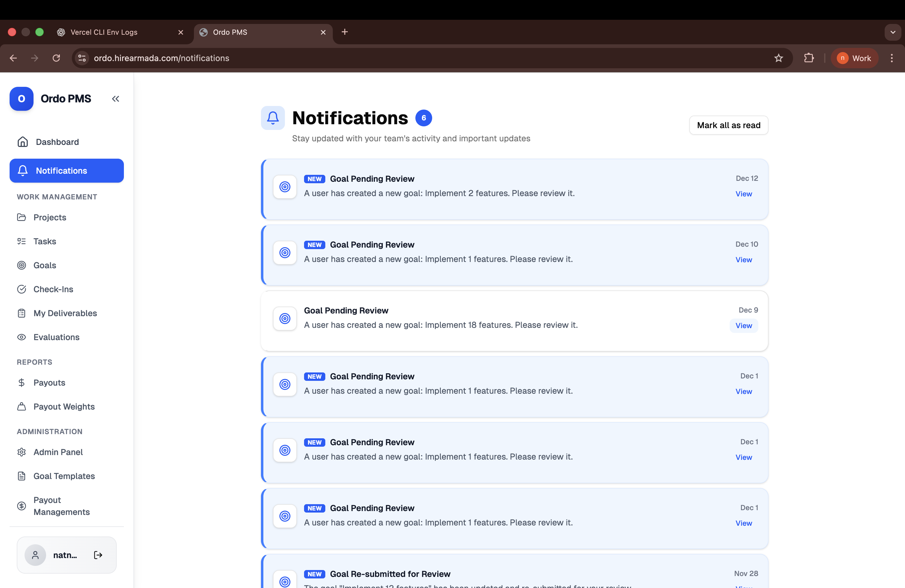The image size is (905, 588).
Task: Click the logout icon next to username
Action: [98, 555]
